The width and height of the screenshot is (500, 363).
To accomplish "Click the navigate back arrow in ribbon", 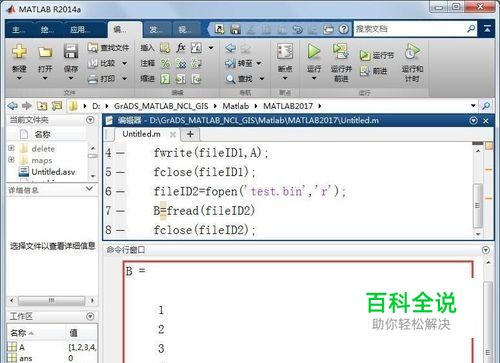I will [230, 48].
